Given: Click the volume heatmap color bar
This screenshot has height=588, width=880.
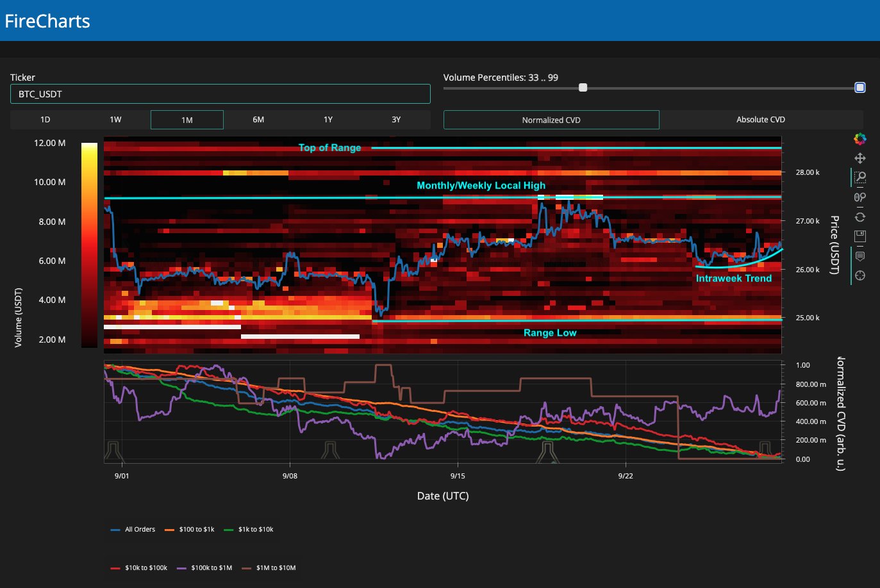Looking at the screenshot, I should click(90, 245).
